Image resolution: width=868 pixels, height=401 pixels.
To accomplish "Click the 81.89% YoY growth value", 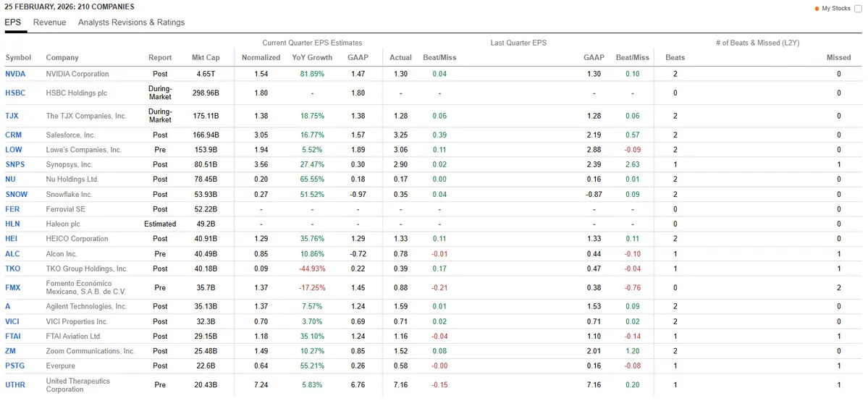I will tap(312, 74).
